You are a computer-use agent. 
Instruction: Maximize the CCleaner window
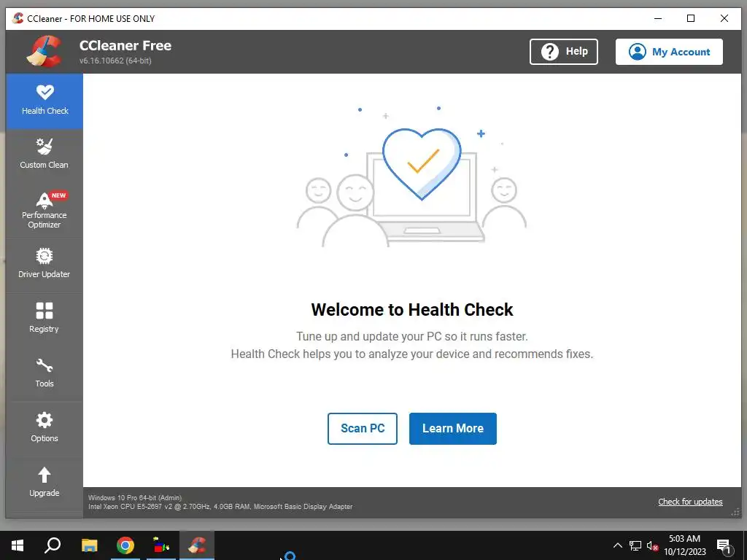(x=691, y=18)
